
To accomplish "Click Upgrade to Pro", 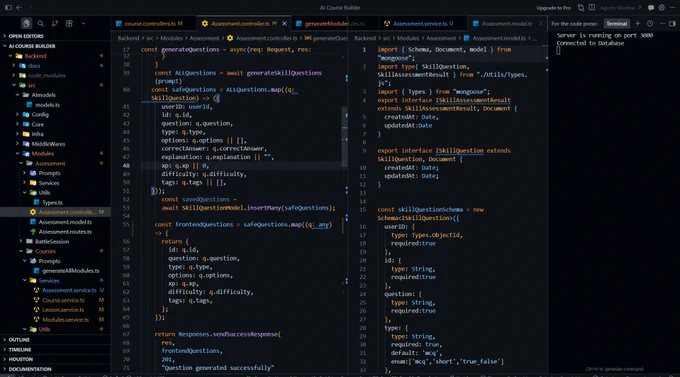I will click(553, 8).
